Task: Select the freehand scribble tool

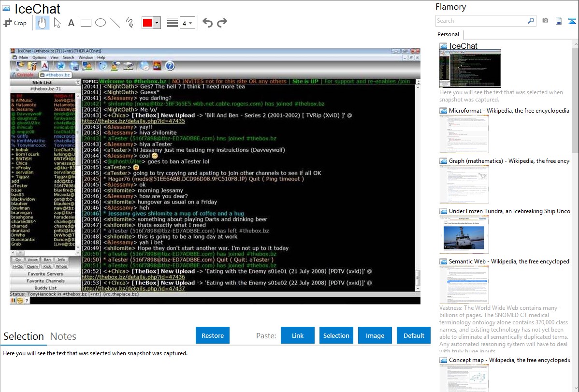Action: tap(130, 23)
